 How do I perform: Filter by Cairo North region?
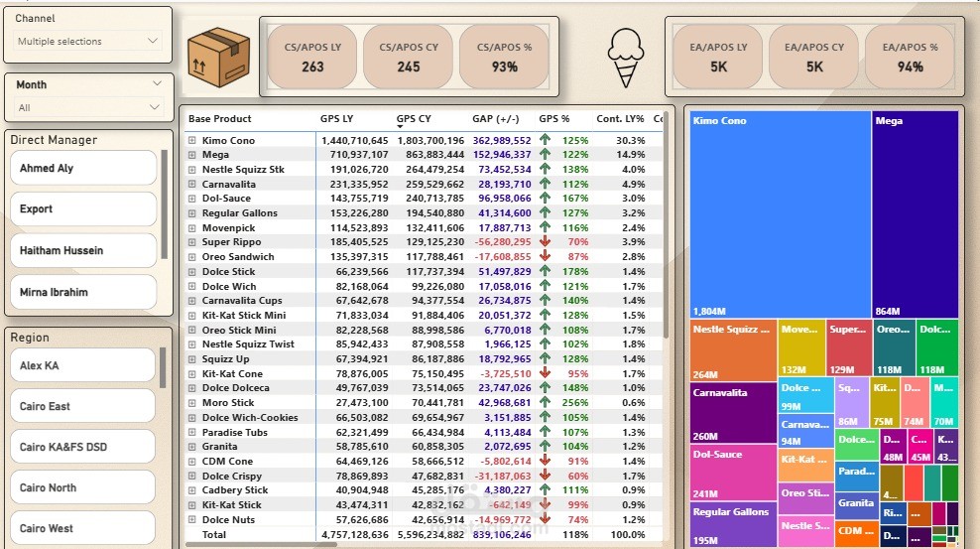coord(82,487)
